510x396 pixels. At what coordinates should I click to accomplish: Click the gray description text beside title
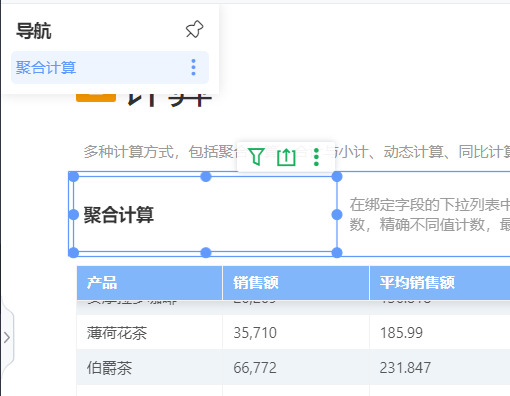tap(430, 215)
